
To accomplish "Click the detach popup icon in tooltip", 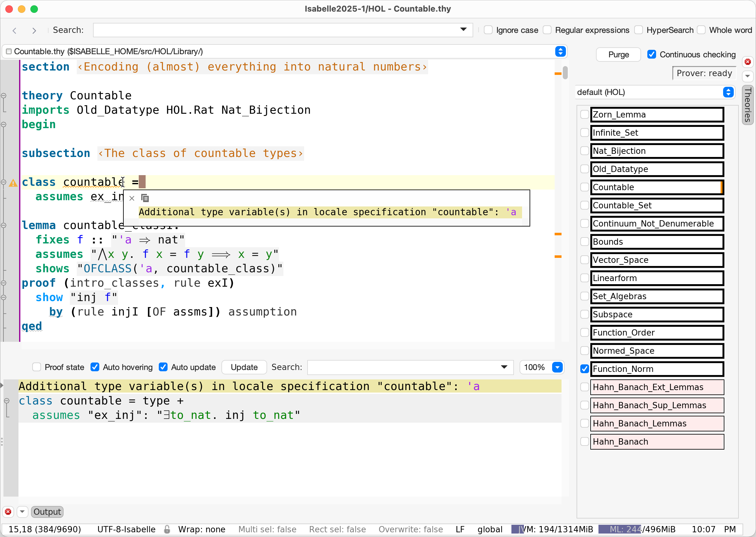I will click(x=145, y=198).
